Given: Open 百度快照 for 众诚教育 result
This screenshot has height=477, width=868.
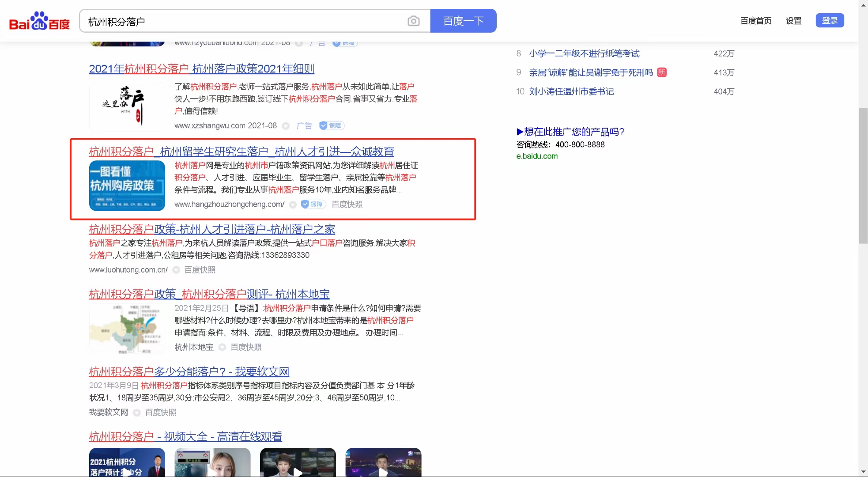Looking at the screenshot, I should tap(347, 204).
